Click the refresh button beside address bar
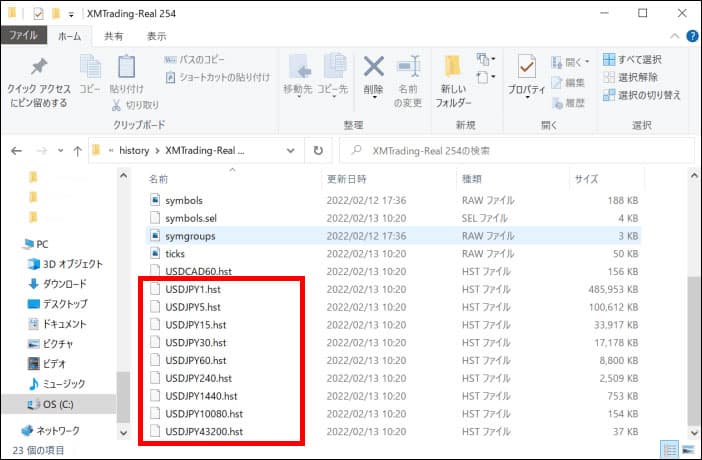Image resolution: width=702 pixels, height=460 pixels. pos(318,150)
